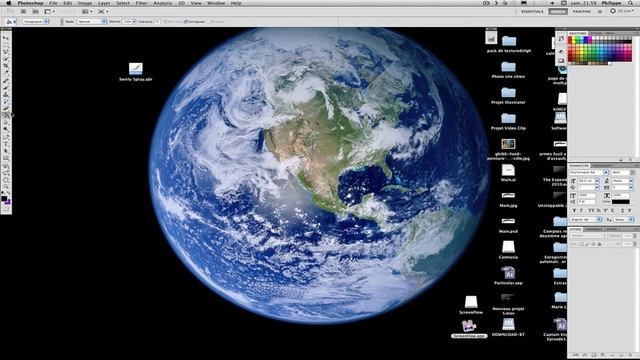Image resolution: width=640 pixels, height=360 pixels.
Task: Select the Rectangular Marquee tool
Action: pyautogui.click(x=6, y=44)
